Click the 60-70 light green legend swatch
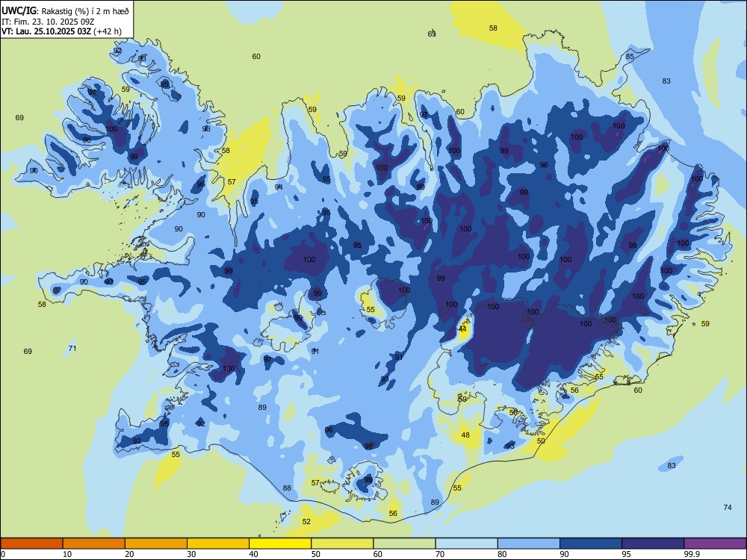Screen dimensions: 747x560 [404, 544]
